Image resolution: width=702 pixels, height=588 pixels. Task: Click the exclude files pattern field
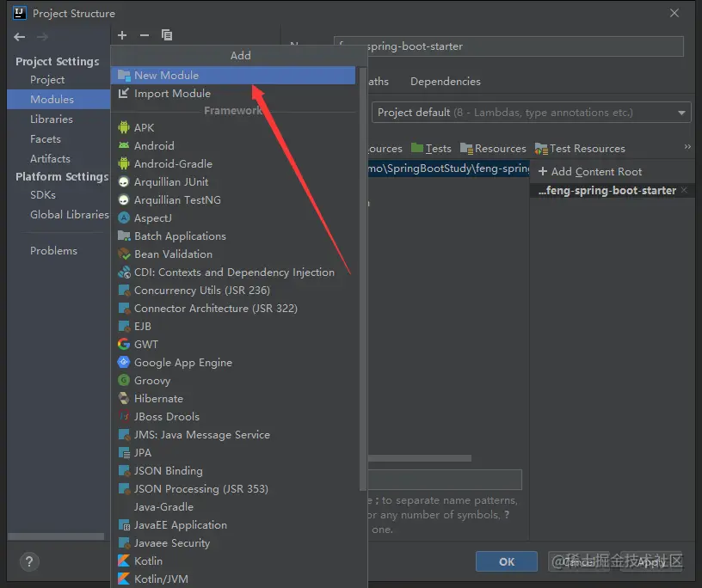[445, 480]
